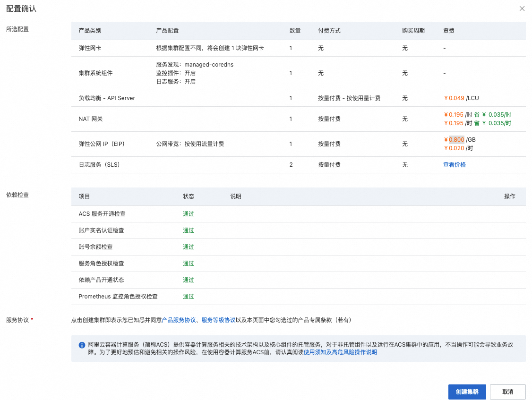Click 通过 status for 服务角色授权检查
The width and height of the screenshot is (532, 400).
pos(189,263)
